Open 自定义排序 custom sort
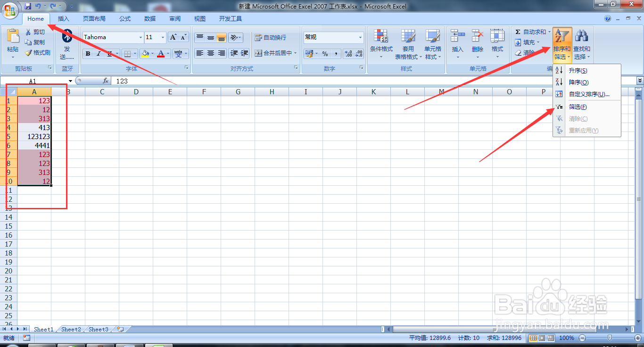The height and width of the screenshot is (347, 644). click(x=587, y=94)
